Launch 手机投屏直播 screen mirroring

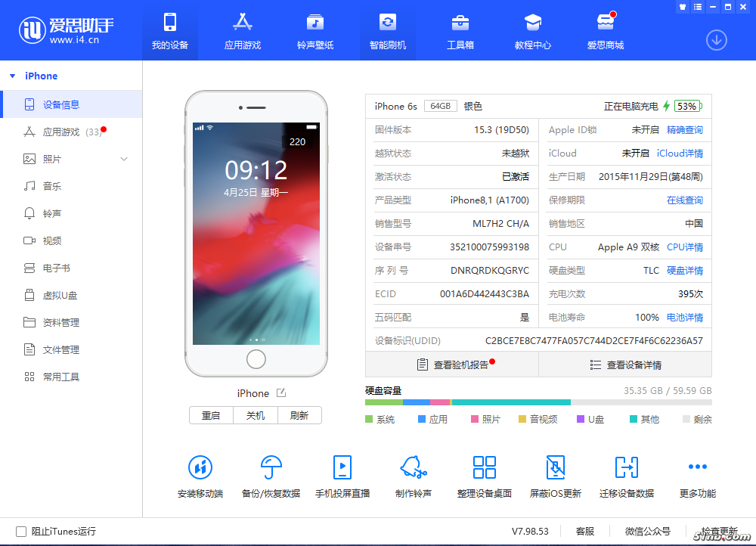click(x=342, y=476)
